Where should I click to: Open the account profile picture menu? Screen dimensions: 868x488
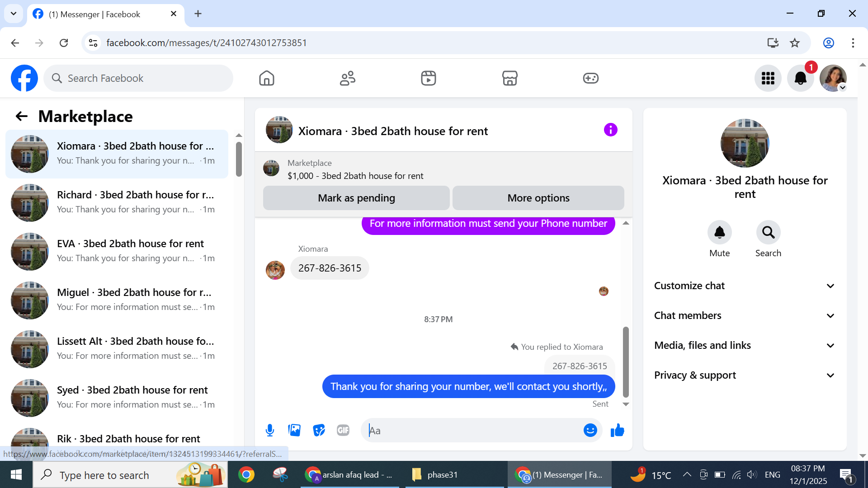tap(833, 78)
